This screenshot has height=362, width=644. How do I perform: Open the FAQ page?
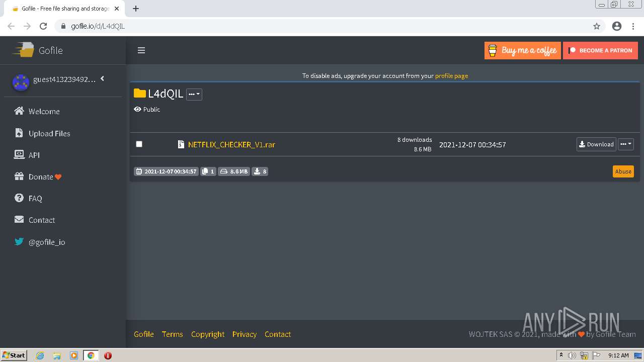tap(35, 199)
